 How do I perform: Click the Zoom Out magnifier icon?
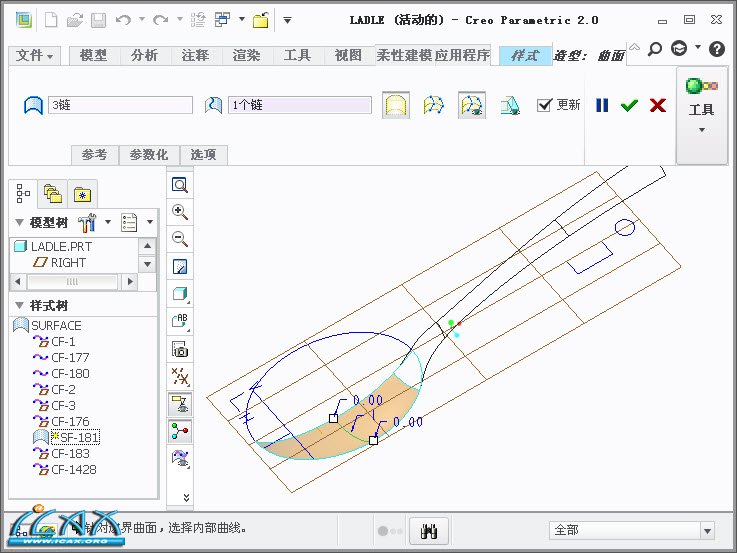pyautogui.click(x=180, y=239)
